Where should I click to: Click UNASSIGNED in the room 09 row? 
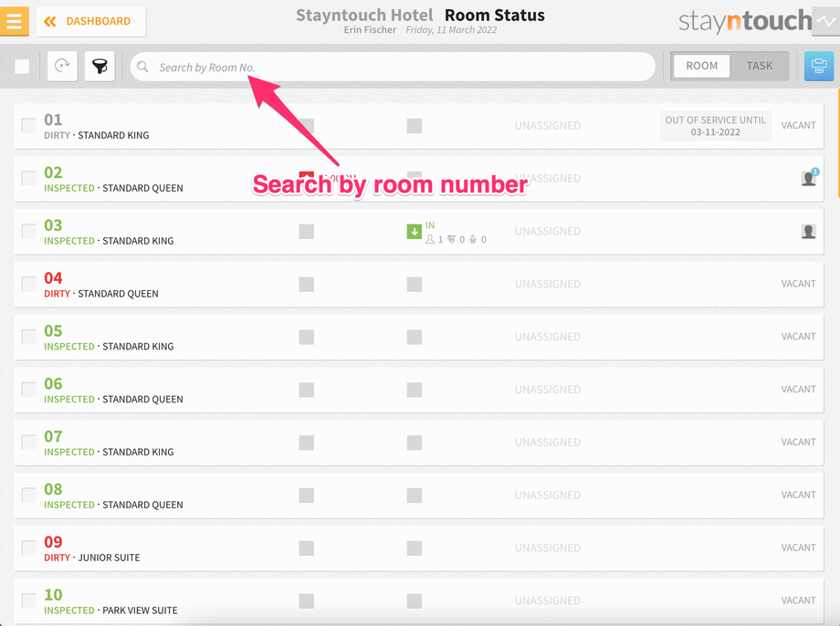pyautogui.click(x=548, y=548)
